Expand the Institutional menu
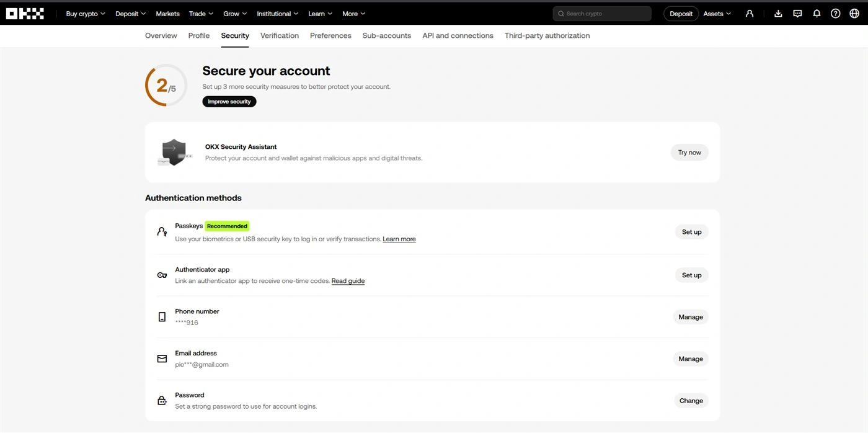The width and height of the screenshot is (868, 433). coord(277,14)
